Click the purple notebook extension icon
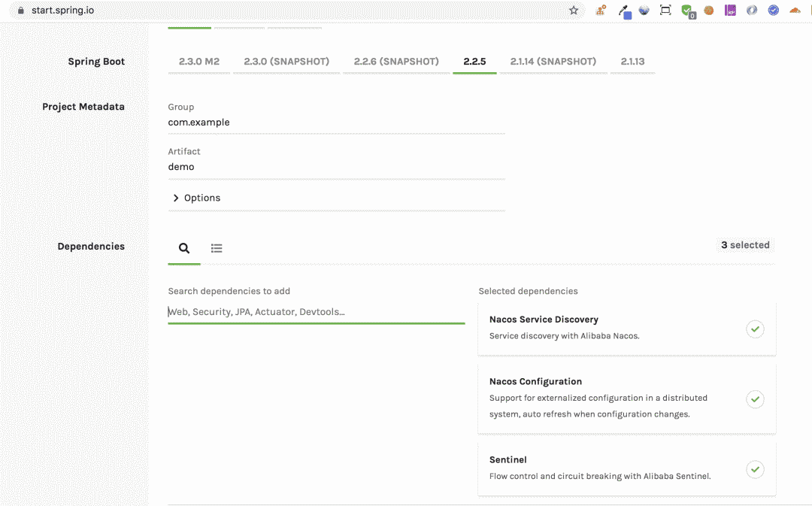 [x=730, y=11]
